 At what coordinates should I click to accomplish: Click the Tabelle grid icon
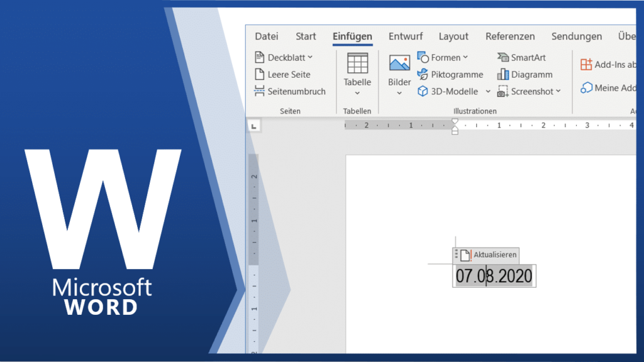357,63
